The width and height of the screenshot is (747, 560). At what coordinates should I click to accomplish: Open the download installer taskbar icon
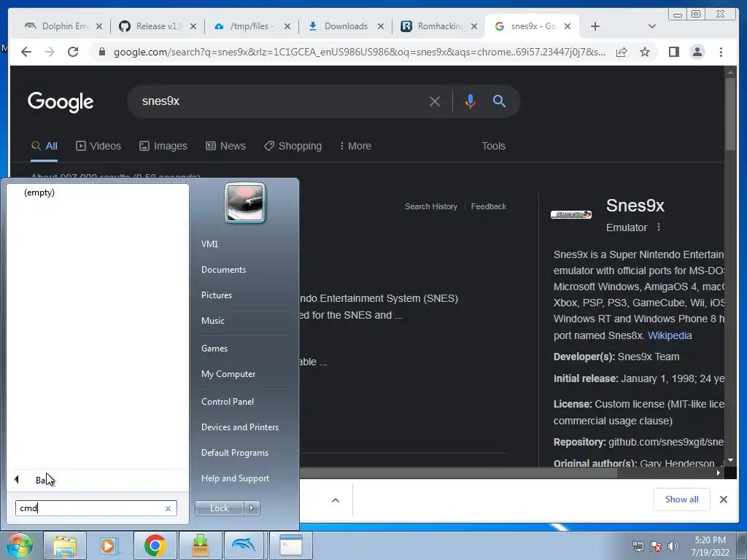tap(200, 545)
